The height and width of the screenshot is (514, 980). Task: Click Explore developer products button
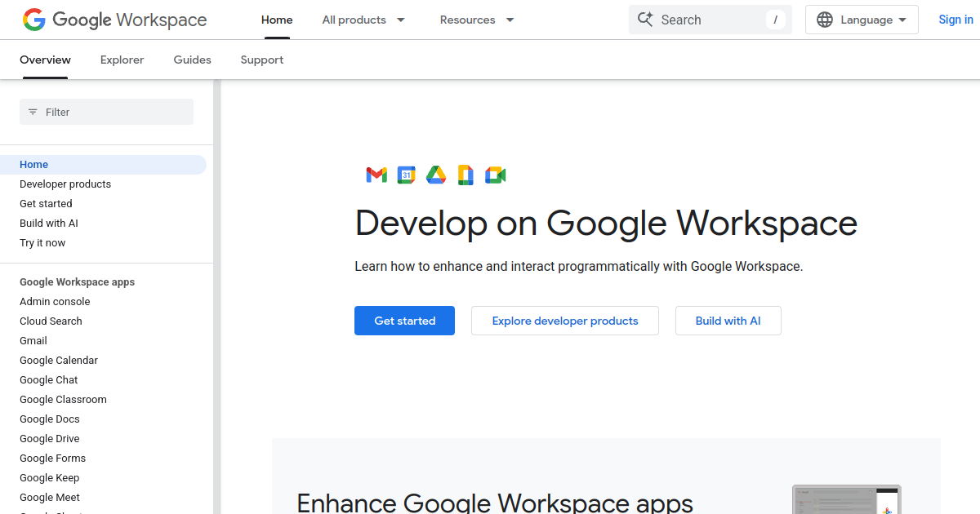point(565,321)
